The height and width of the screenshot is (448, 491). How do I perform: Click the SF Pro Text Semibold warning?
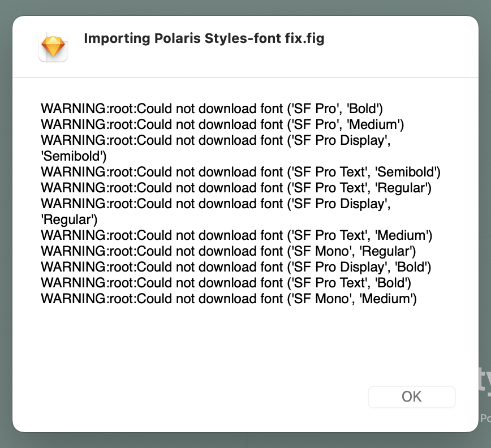click(240, 172)
